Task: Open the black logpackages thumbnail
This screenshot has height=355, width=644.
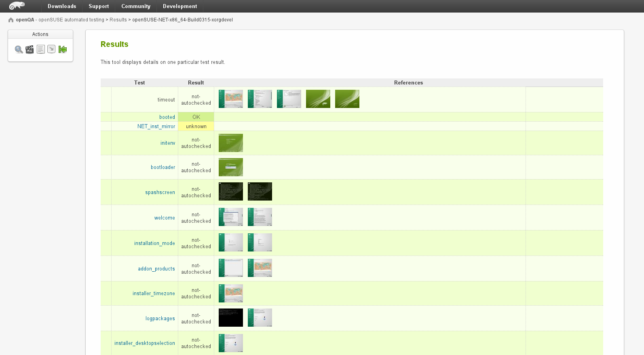Action: click(231, 318)
